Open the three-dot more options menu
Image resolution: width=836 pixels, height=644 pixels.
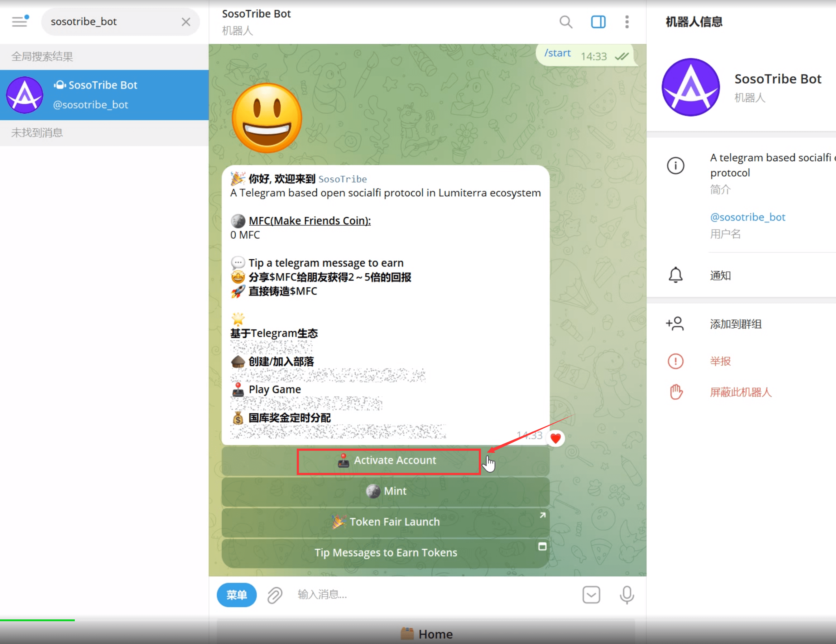pyautogui.click(x=627, y=22)
